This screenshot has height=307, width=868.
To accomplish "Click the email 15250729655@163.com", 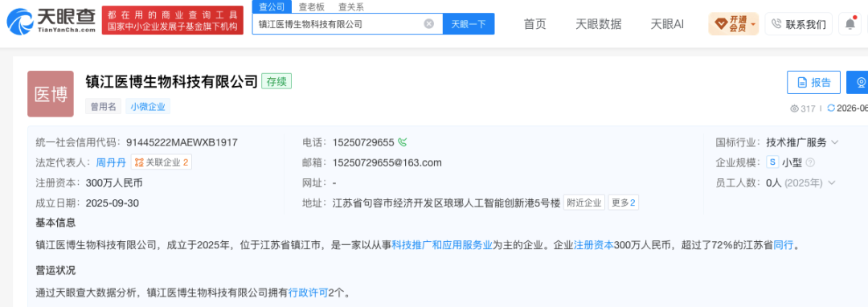I will coord(387,162).
